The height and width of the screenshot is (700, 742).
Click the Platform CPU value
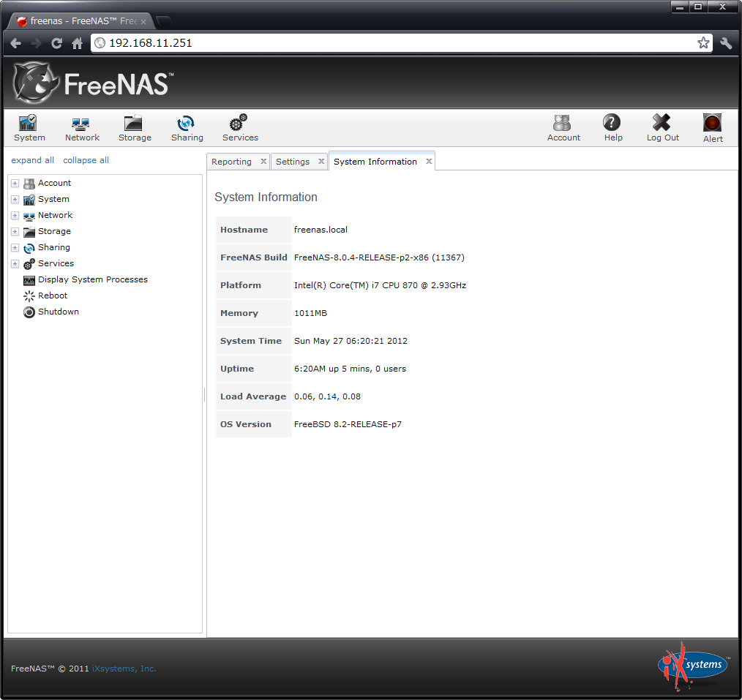click(380, 286)
